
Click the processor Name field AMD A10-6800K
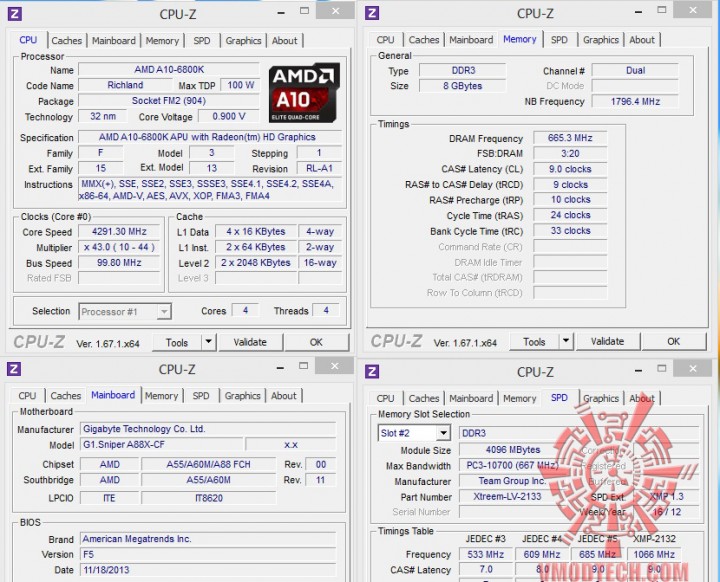(169, 69)
